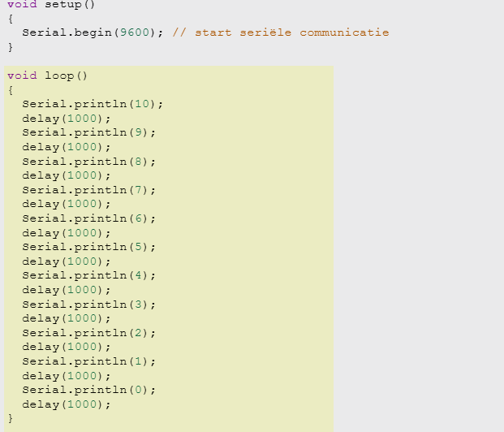Click the Serial.begin call
This screenshot has height=432, width=504.
tap(69, 32)
